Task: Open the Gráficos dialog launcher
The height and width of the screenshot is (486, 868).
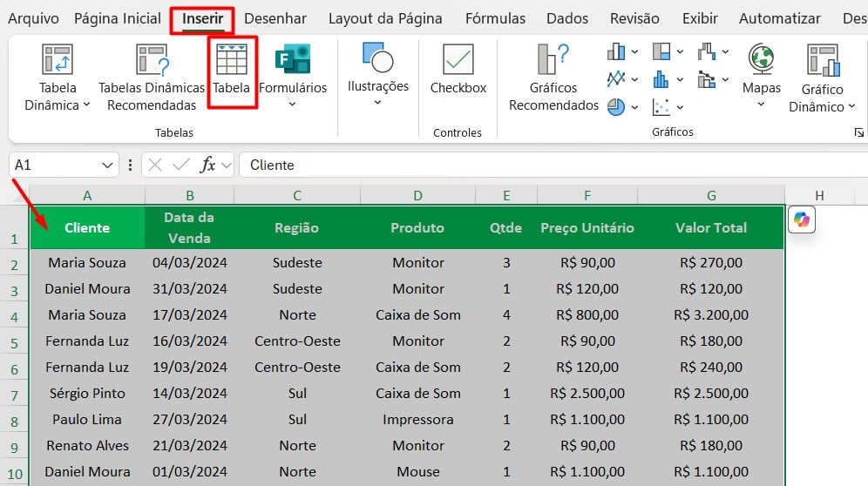Action: [x=858, y=132]
